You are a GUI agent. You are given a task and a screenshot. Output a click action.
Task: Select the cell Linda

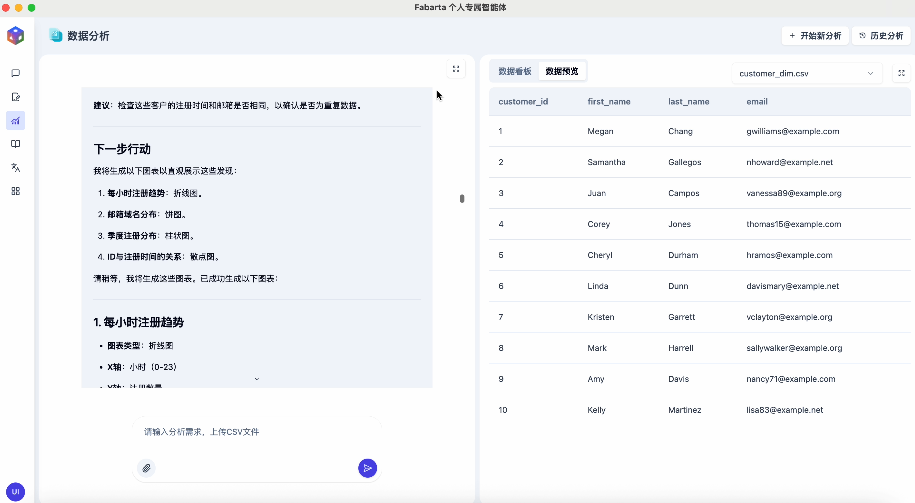[x=598, y=286]
